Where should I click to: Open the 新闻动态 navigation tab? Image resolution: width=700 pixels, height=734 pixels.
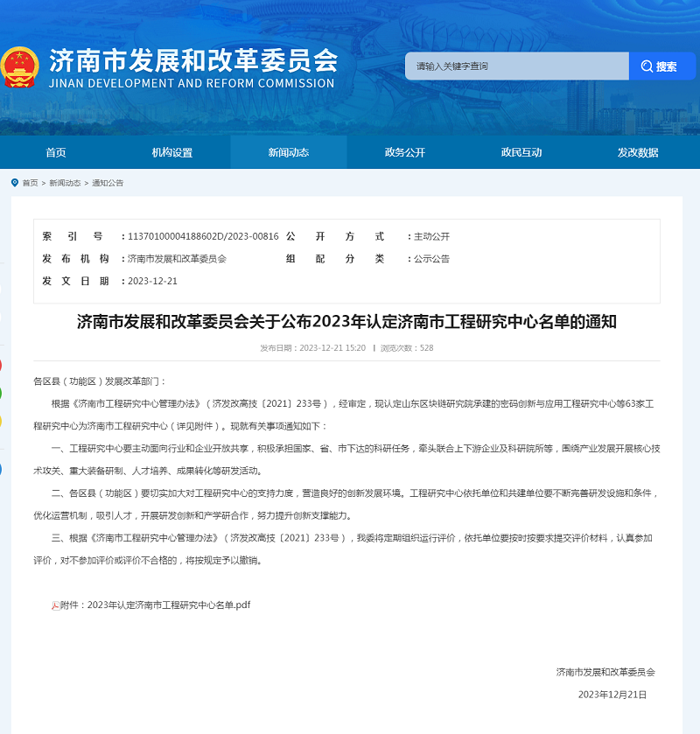pos(289,152)
